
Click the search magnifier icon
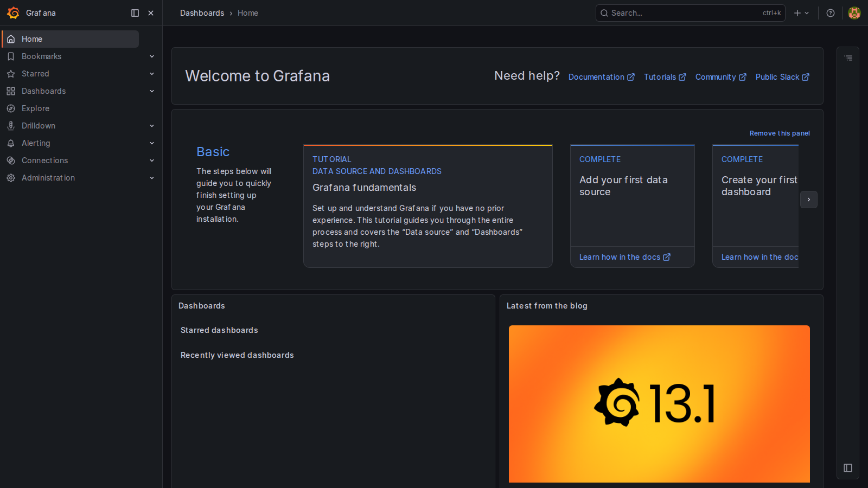pos(604,13)
